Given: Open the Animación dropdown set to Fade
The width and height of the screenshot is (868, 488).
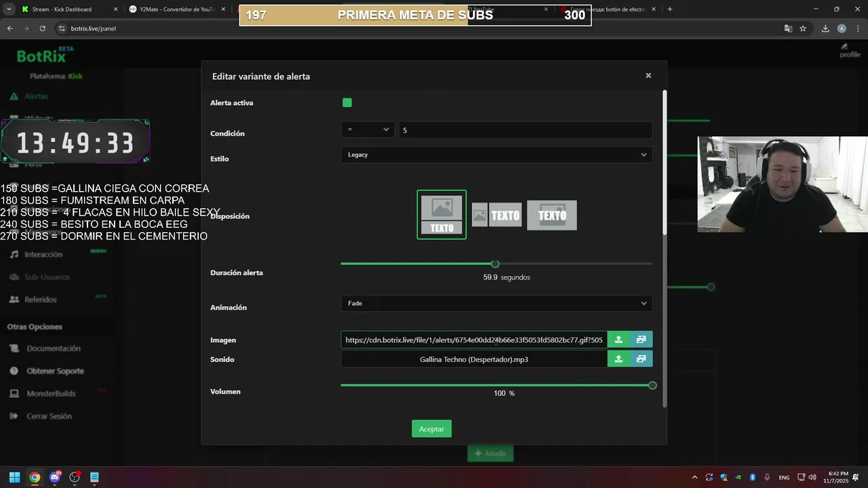Looking at the screenshot, I should pos(496,304).
